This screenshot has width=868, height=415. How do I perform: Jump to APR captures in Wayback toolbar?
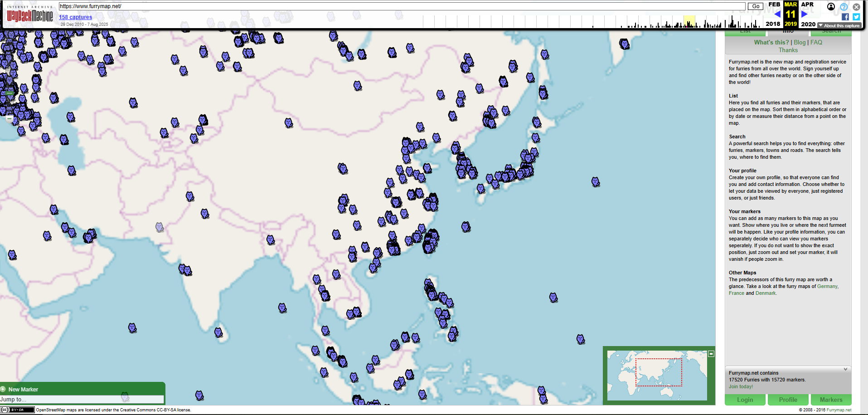(807, 5)
